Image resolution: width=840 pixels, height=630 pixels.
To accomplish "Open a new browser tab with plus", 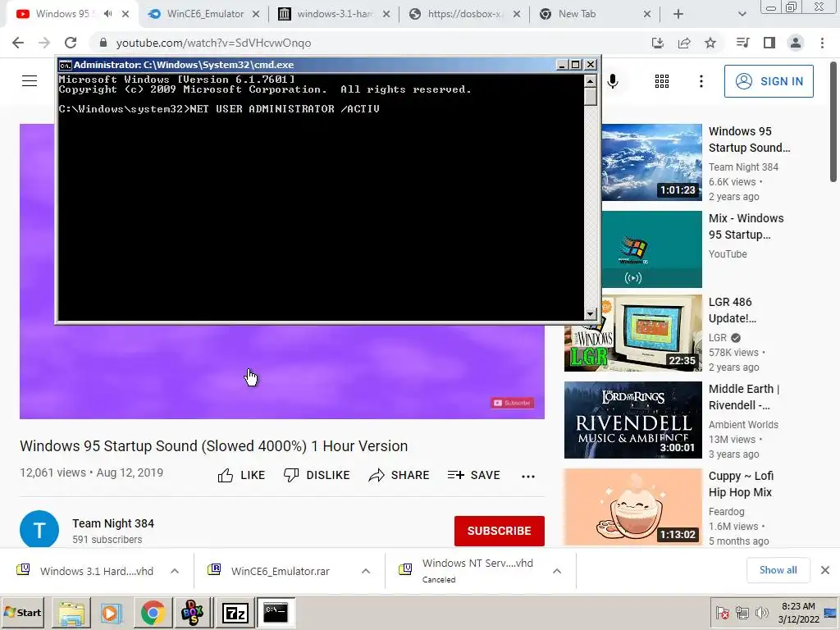I will 678,15.
